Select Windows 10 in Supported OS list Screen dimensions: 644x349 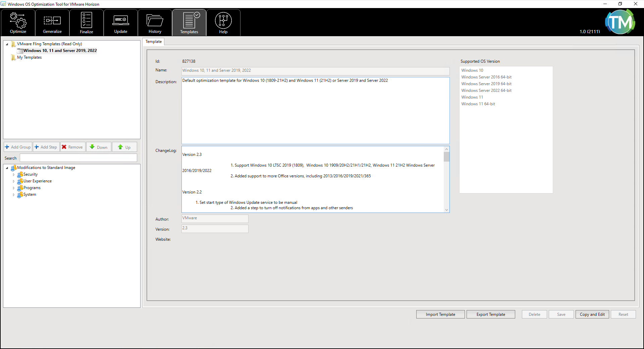[472, 70]
